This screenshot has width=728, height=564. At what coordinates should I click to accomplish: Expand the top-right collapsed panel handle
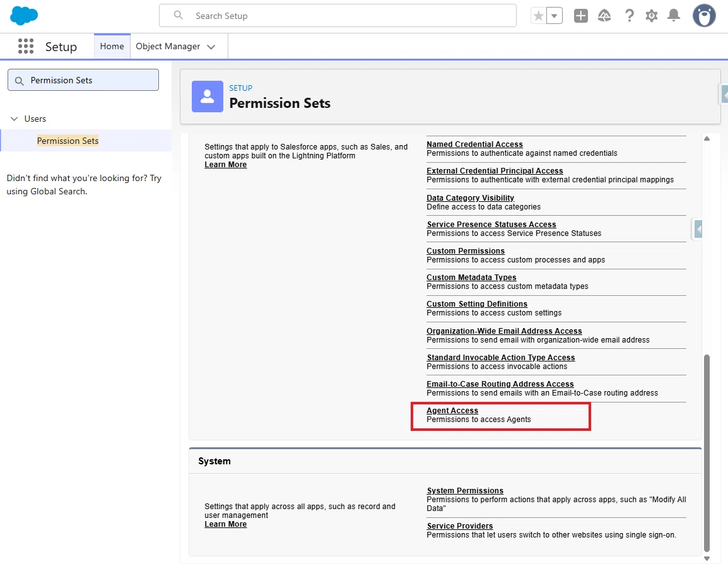click(x=724, y=95)
